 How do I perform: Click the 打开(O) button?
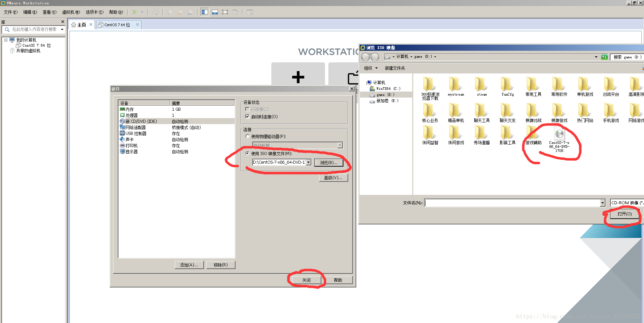click(625, 214)
